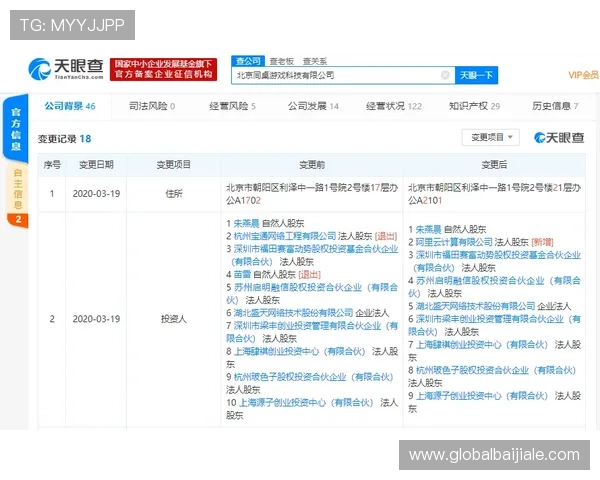Open 上海源子创业投资中心 link in 变更前 column
The image size is (600, 480).
coord(305,403)
